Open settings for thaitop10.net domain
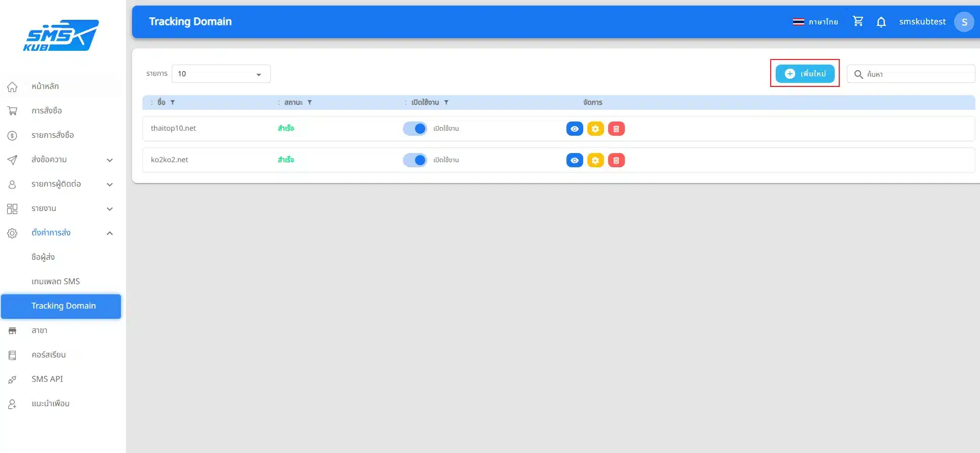Screen dimensions: 980x453 pos(595,129)
